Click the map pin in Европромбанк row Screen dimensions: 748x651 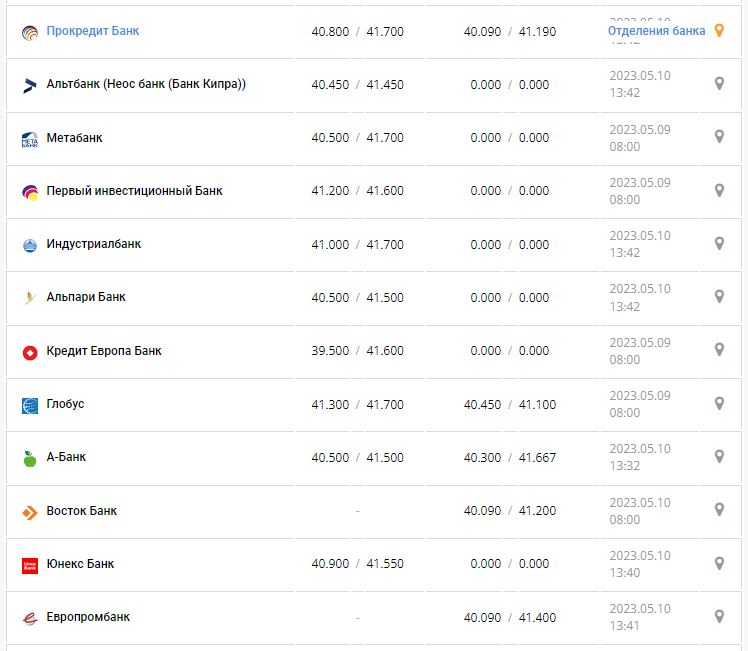pyautogui.click(x=718, y=617)
